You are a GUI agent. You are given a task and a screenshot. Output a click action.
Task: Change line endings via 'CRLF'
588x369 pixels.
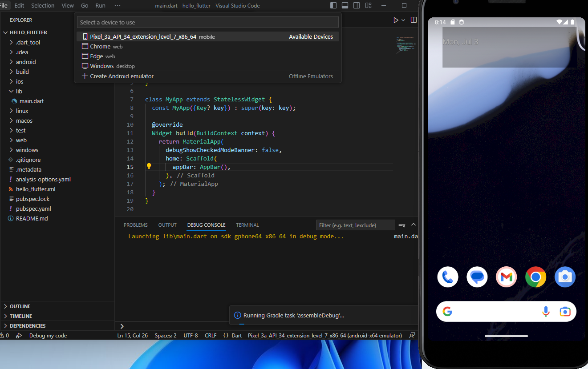[211, 336]
